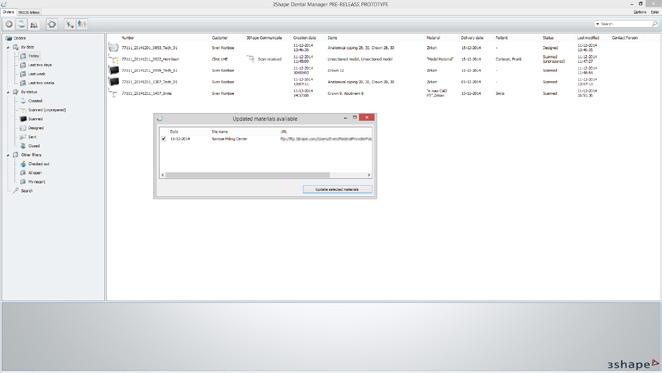
Task: Select the material row dated in the dialog
Action: click(x=266, y=139)
